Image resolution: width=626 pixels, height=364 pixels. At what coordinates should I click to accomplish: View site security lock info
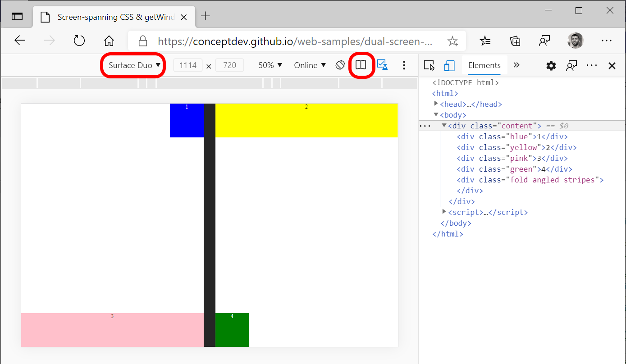tap(143, 41)
